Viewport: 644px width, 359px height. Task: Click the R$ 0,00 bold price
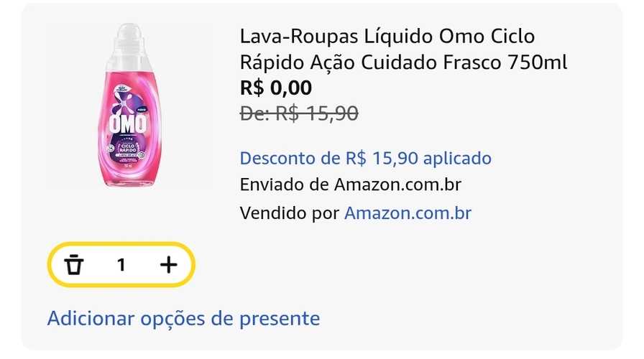[x=276, y=88]
